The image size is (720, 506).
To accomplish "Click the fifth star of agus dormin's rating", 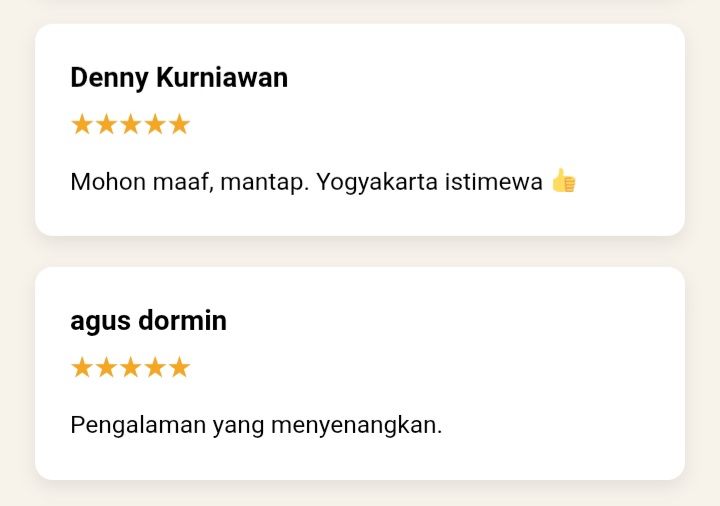I will pyautogui.click(x=179, y=368).
